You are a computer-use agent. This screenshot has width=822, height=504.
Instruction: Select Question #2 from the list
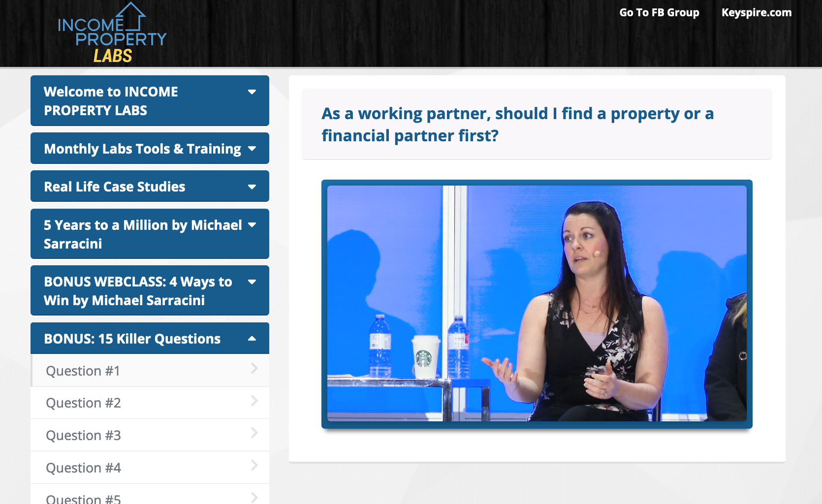[x=83, y=403]
